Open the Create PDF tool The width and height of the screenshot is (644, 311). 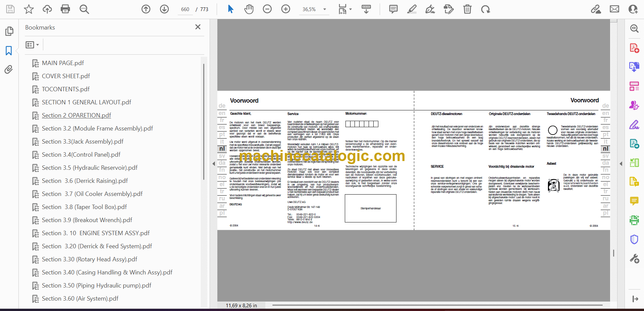pyautogui.click(x=634, y=48)
